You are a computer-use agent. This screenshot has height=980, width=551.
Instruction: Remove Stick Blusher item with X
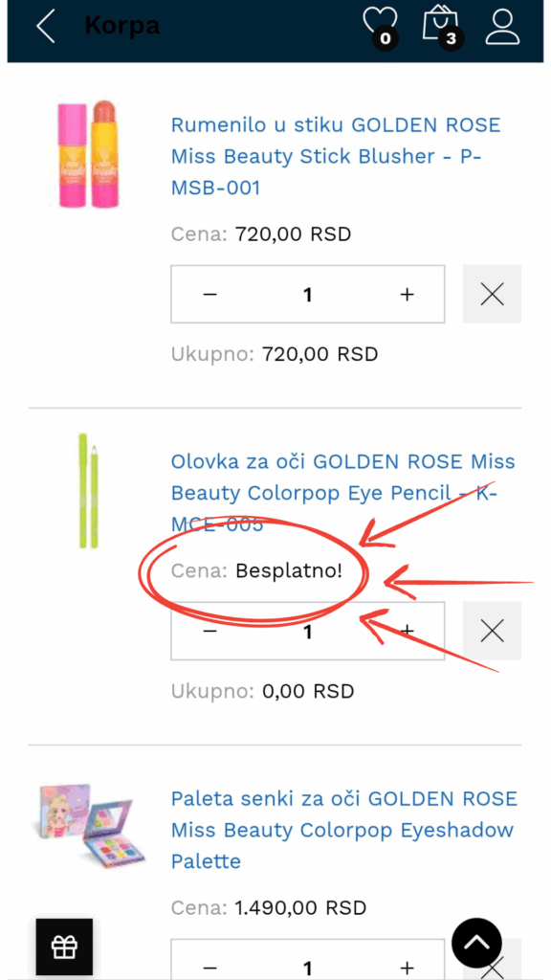493,294
